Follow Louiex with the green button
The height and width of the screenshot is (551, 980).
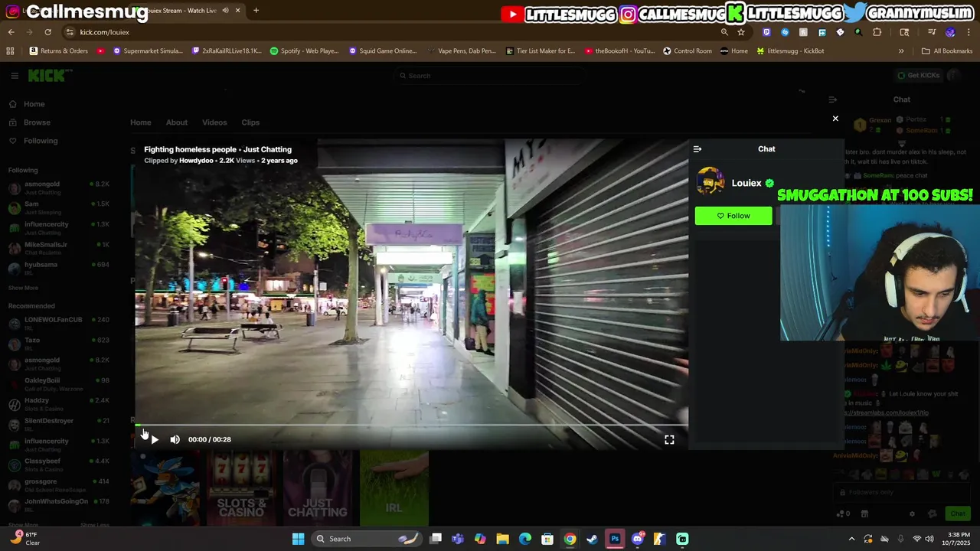733,216
